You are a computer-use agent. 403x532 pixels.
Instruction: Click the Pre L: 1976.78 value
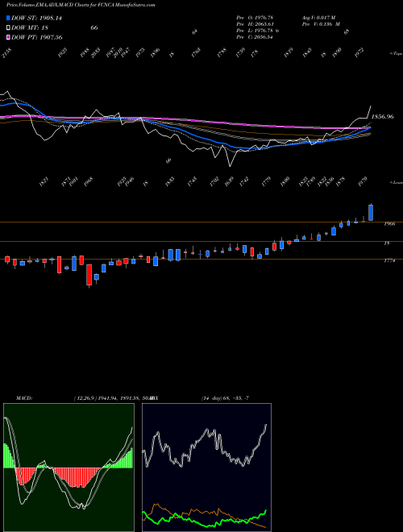pyautogui.click(x=255, y=31)
